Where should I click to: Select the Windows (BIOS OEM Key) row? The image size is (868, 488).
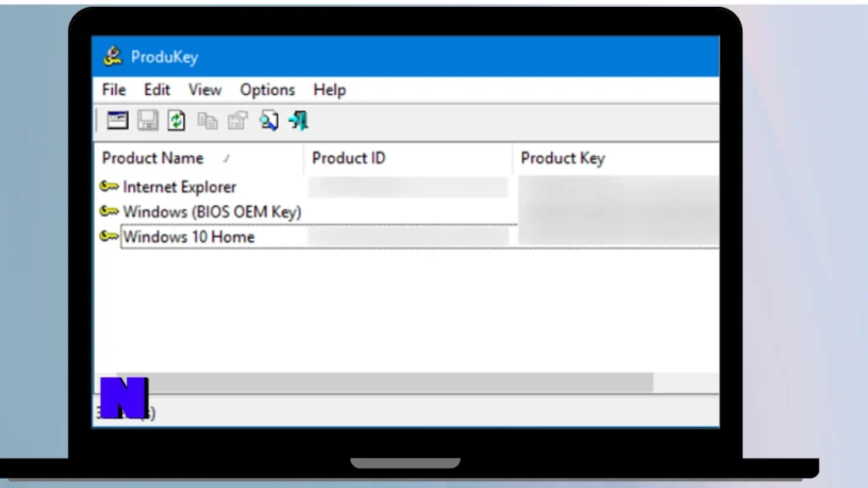click(408, 212)
